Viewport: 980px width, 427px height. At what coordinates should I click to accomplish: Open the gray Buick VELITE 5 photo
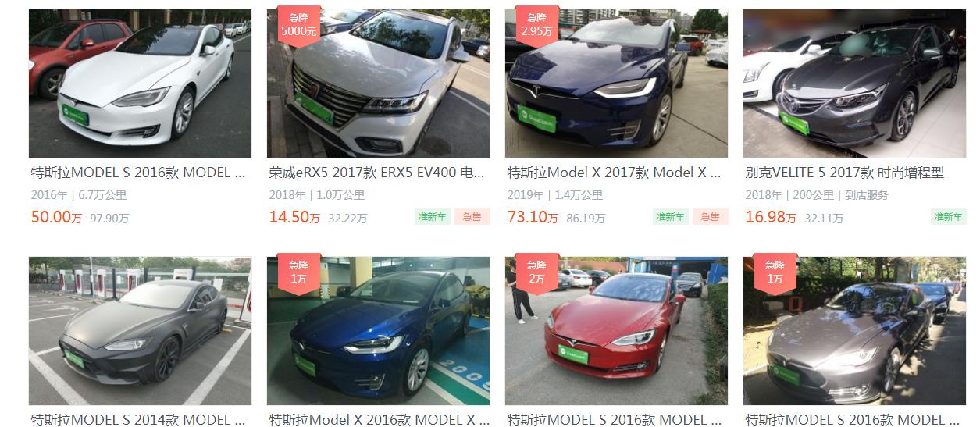[x=854, y=84]
